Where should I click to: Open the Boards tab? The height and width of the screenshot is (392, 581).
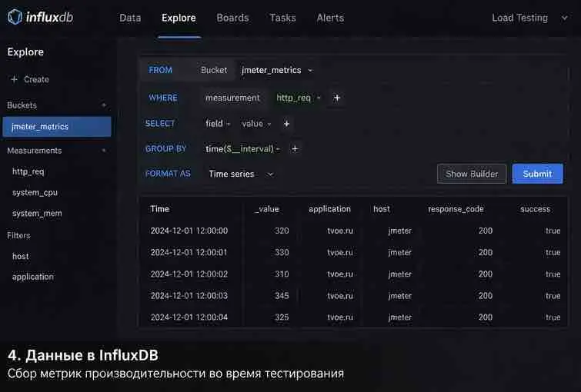click(232, 18)
